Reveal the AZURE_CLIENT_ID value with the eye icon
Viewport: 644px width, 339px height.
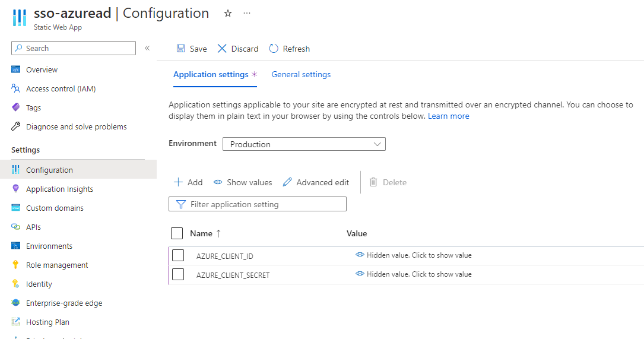(360, 255)
